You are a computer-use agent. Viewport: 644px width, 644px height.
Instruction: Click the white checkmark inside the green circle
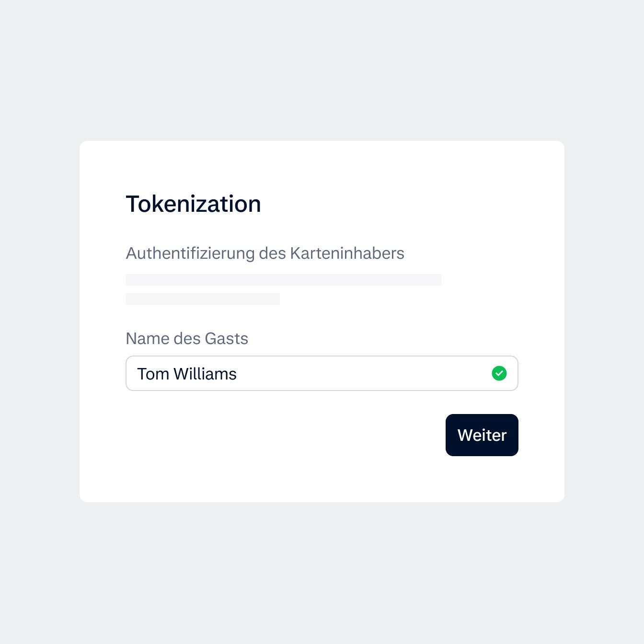coord(499,373)
